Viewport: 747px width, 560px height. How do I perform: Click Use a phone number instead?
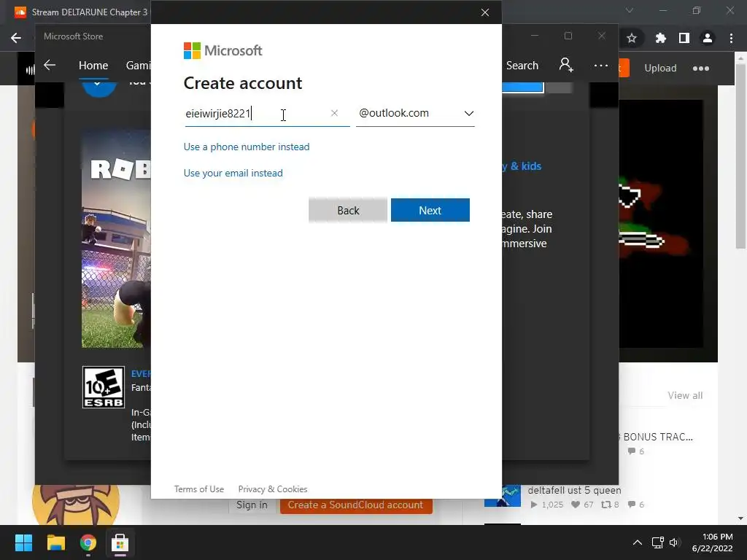(247, 147)
